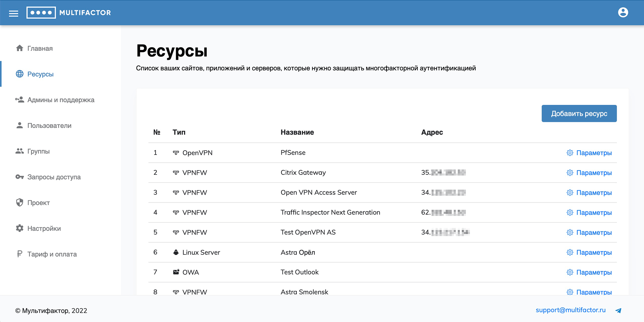Open the hamburger menu icon

pos(13,13)
